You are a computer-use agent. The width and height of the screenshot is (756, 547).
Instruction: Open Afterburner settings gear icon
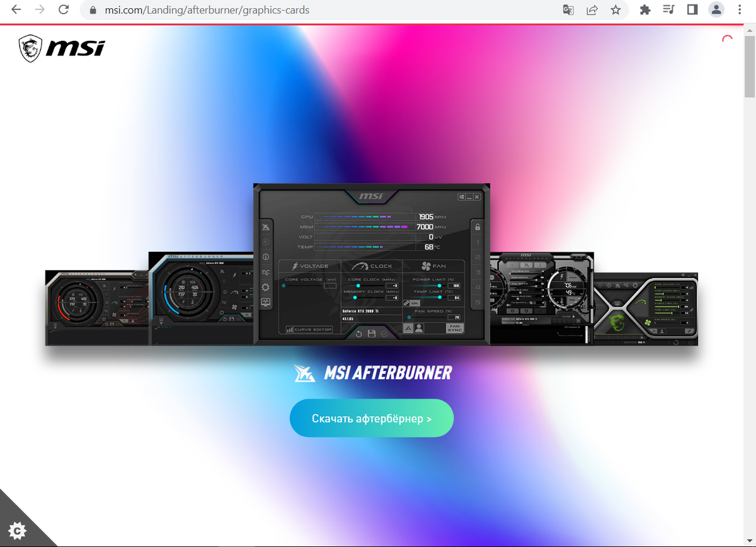[266, 287]
